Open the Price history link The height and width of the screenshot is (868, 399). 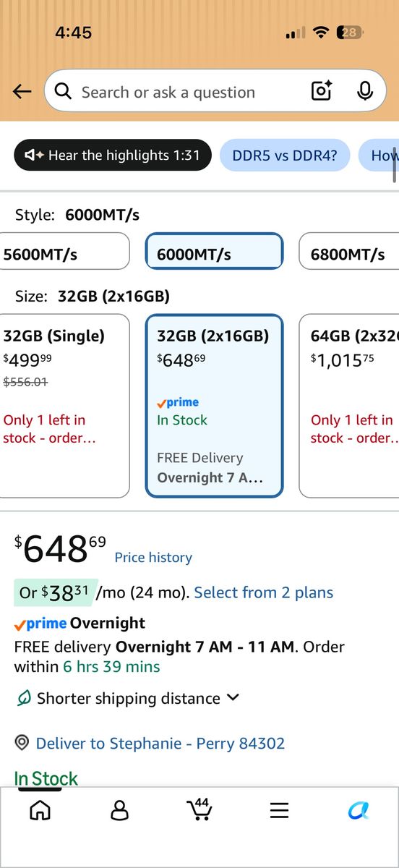(153, 558)
